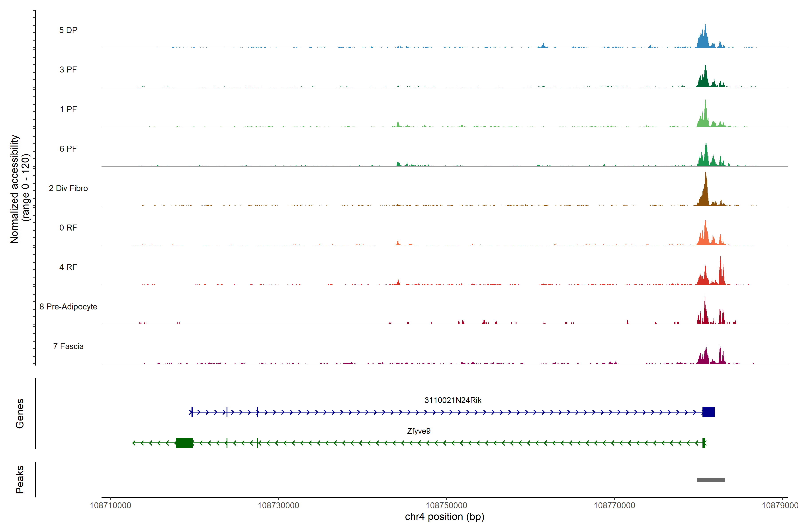Image resolution: width=798 pixels, height=532 pixels.
Task: Click the large green Zfyve9 exon box
Action: pyautogui.click(x=184, y=443)
